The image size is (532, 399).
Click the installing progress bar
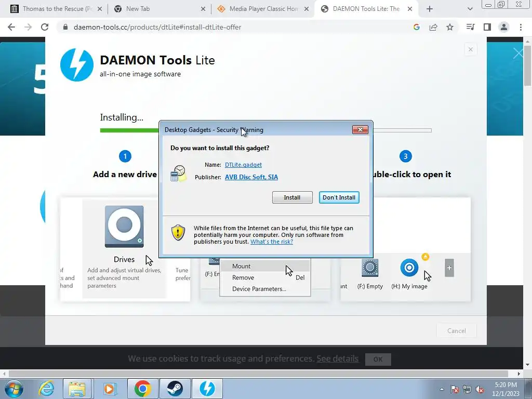[265, 130]
